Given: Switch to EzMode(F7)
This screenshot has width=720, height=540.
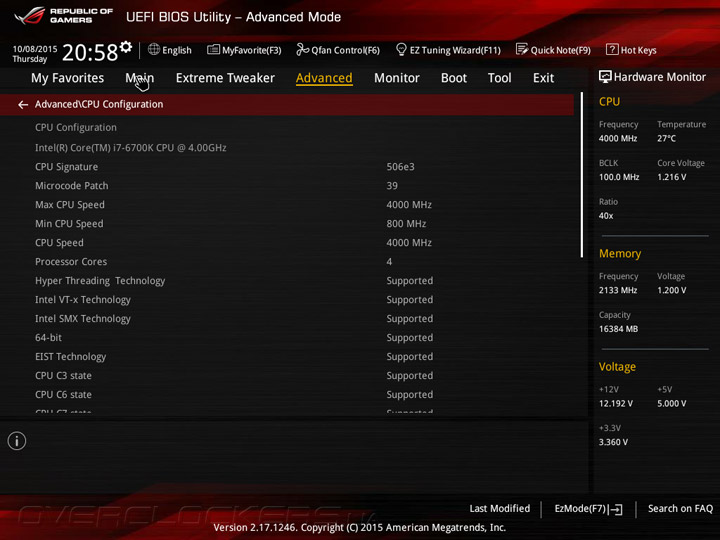Looking at the screenshot, I should click(588, 509).
